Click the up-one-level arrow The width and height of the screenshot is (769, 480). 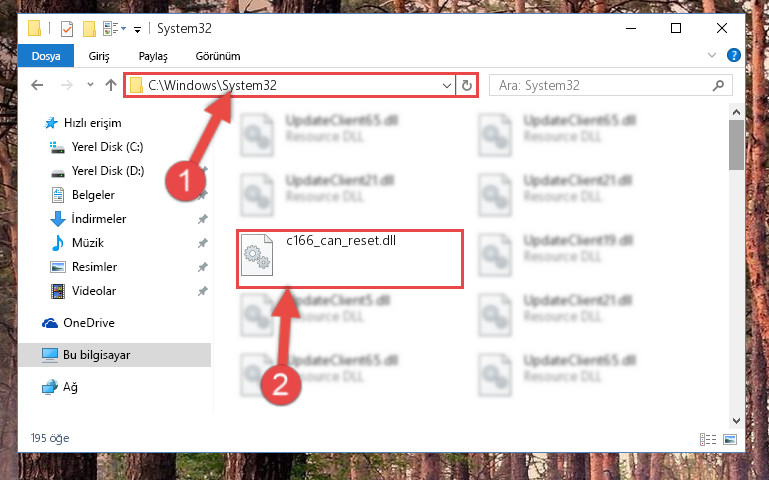111,85
